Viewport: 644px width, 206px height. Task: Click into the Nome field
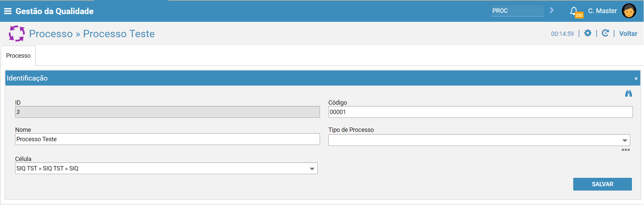167,139
